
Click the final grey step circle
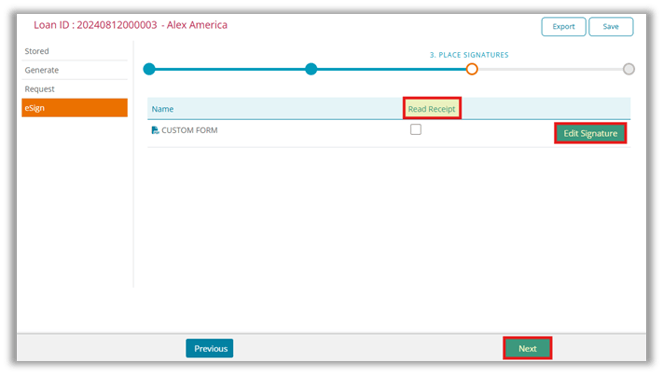pyautogui.click(x=629, y=69)
